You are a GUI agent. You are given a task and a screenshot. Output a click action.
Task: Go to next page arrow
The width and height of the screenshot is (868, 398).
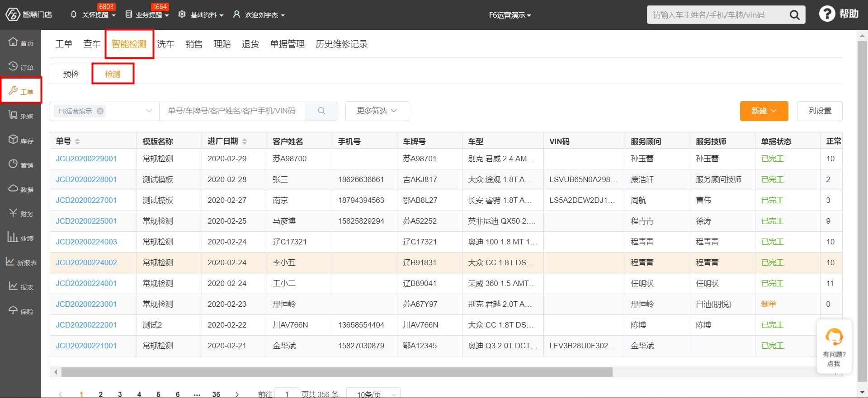[237, 394]
